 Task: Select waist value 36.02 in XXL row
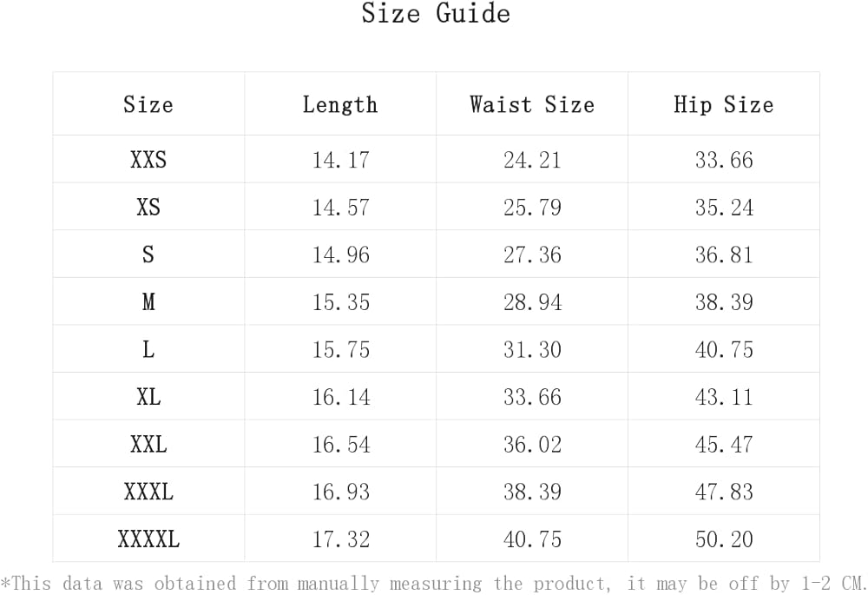(532, 445)
